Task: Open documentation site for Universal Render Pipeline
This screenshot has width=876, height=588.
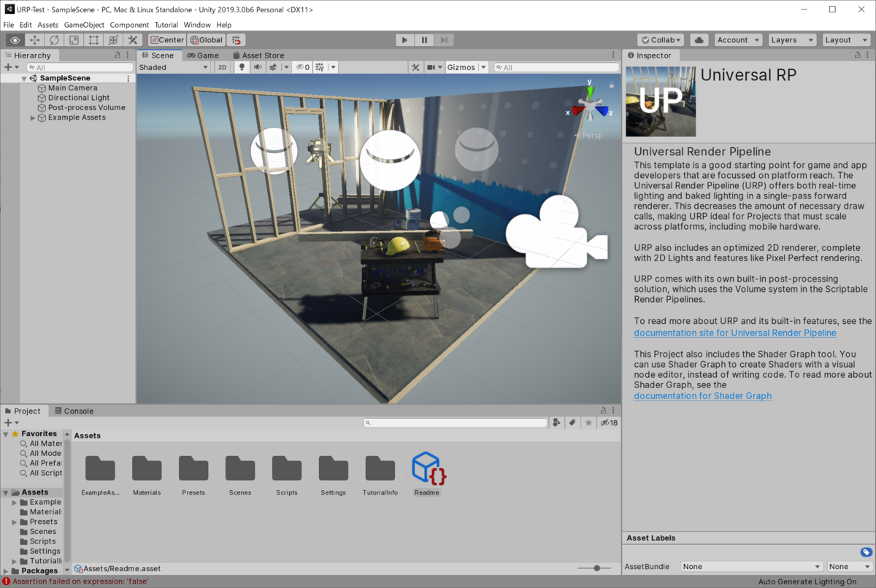Action: pos(735,333)
